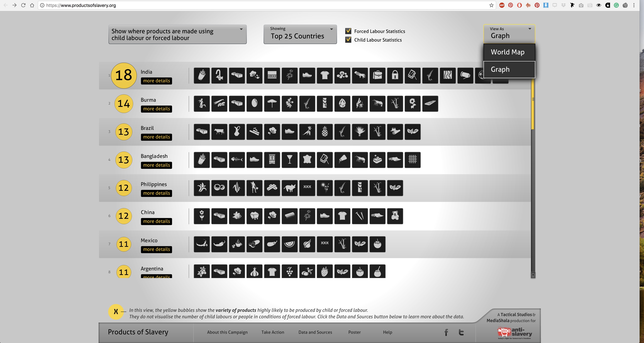Select the corn cob icon for Philippines
The width and height of the screenshot is (644, 343).
(237, 188)
